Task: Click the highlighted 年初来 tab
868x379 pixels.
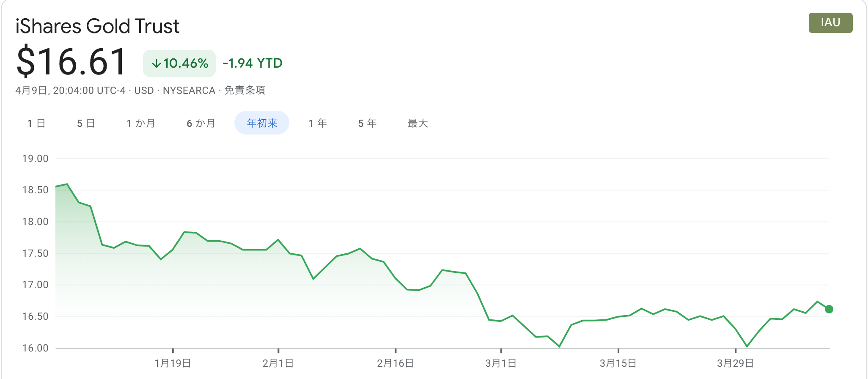Action: click(262, 123)
